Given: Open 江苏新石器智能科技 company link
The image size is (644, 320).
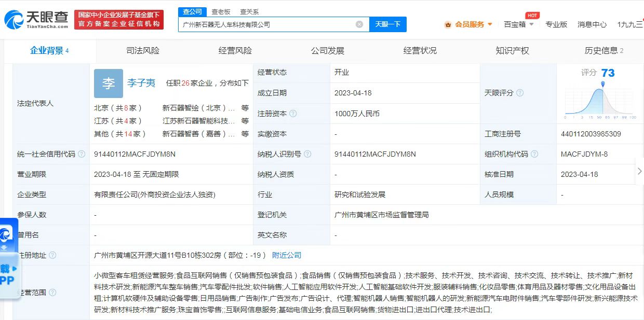Looking at the screenshot, I should coord(198,121).
